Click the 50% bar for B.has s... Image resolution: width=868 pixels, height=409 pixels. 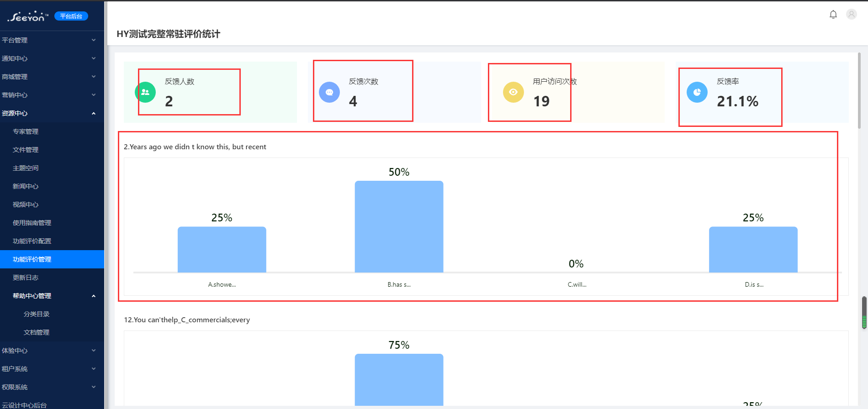pyautogui.click(x=399, y=226)
